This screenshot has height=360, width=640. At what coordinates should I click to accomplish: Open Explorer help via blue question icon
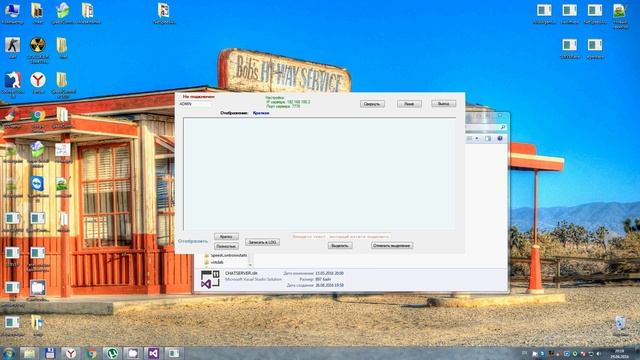click(500, 139)
